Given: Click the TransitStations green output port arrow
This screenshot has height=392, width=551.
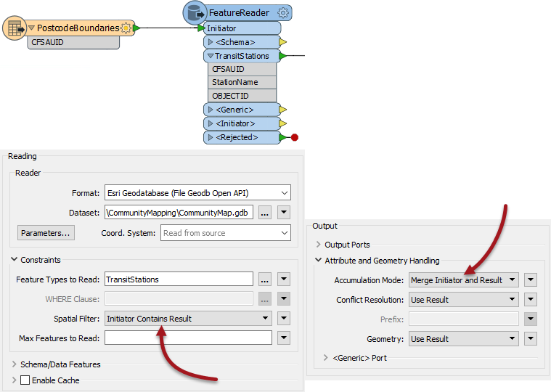Looking at the screenshot, I should click(283, 56).
